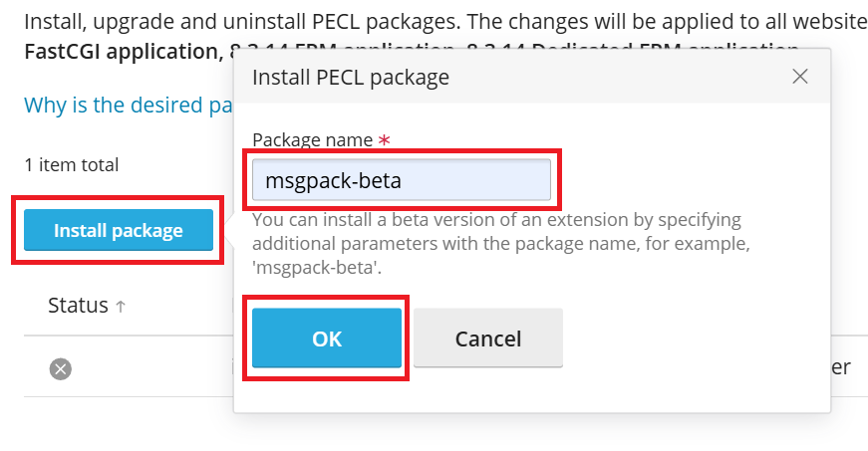This screenshot has width=868, height=451.
Task: Click empty dialog area right of Cancel
Action: coord(698,338)
